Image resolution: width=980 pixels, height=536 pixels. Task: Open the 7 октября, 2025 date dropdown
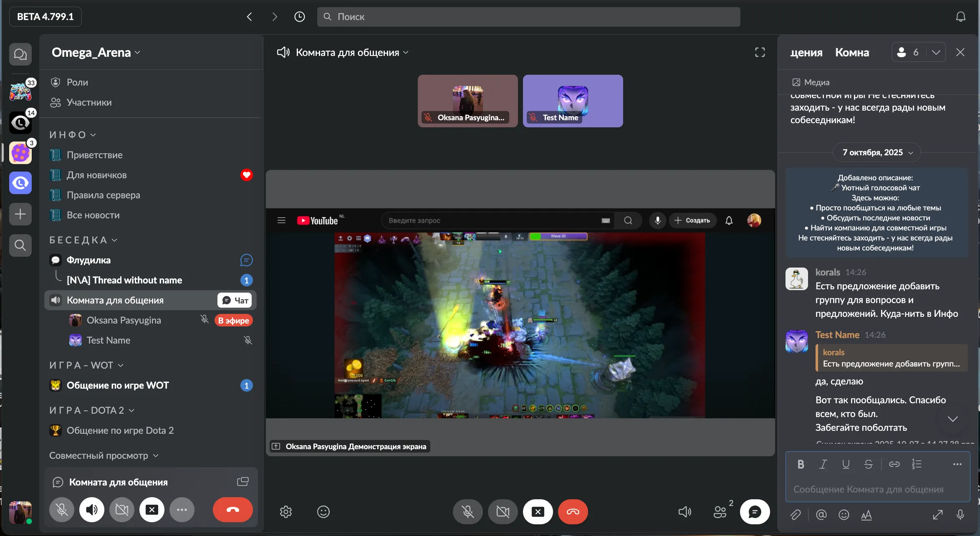coord(876,152)
